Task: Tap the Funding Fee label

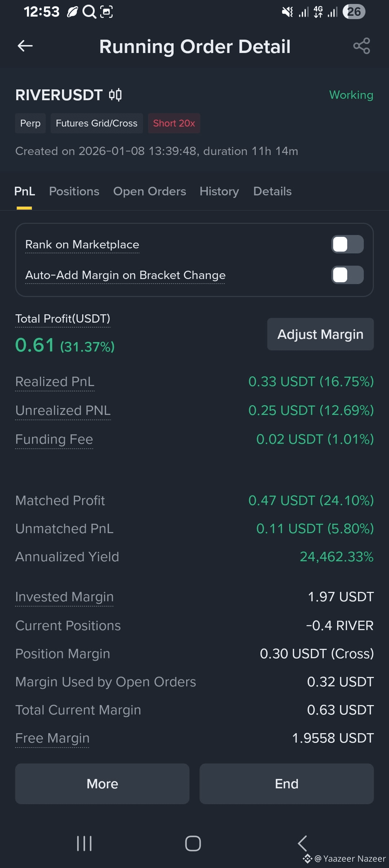Action: [54, 439]
